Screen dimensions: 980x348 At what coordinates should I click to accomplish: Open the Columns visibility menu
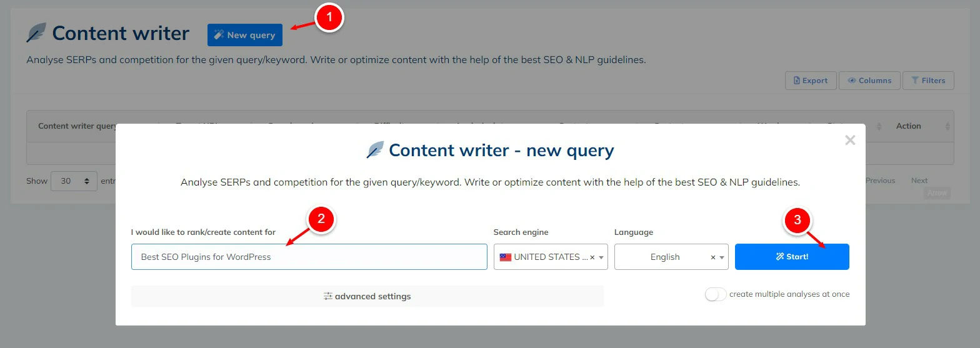point(869,81)
